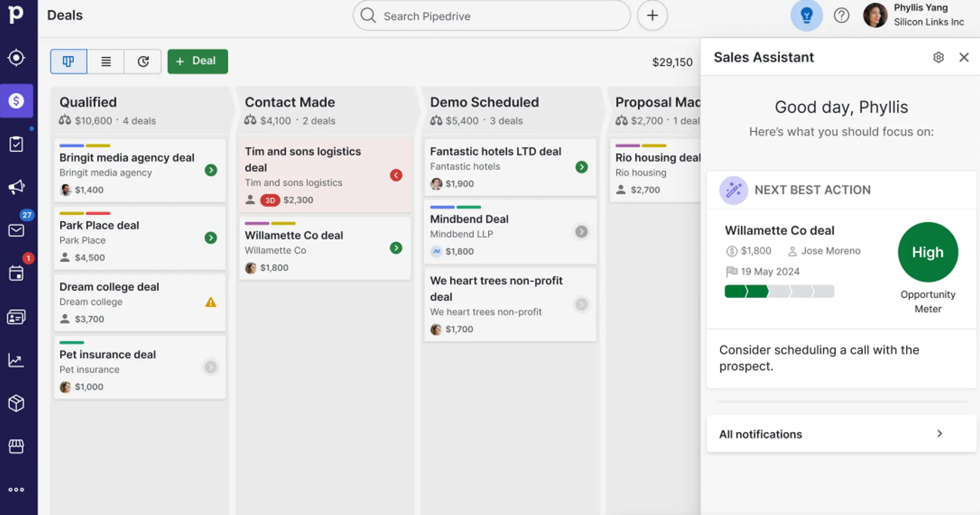Open Willamette Co deal in Sales Assistant

780,230
